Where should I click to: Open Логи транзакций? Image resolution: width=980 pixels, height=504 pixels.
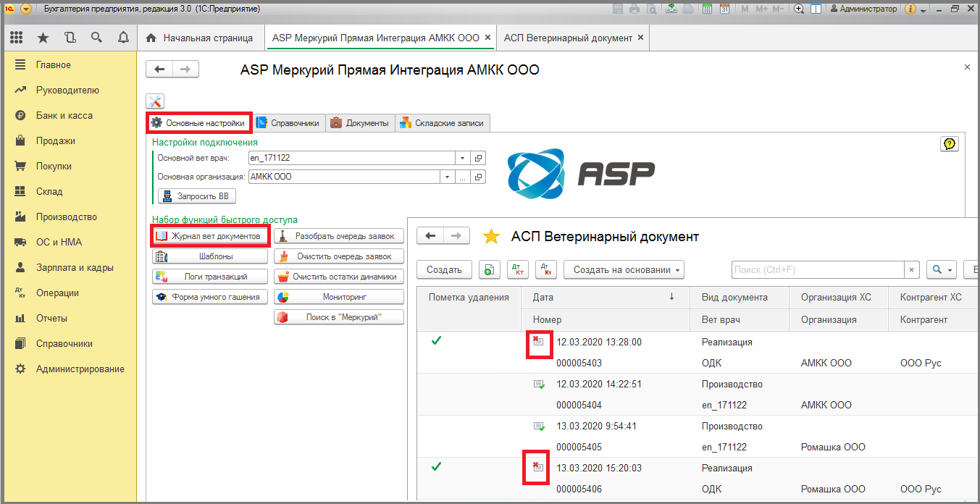click(x=210, y=277)
